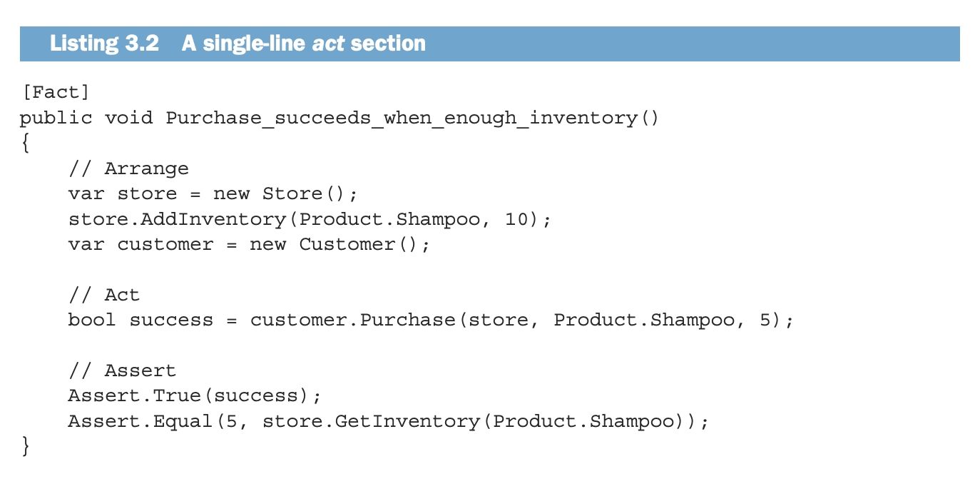
Task: Click the number 5 in Purchase arguments
Action: tap(766, 320)
